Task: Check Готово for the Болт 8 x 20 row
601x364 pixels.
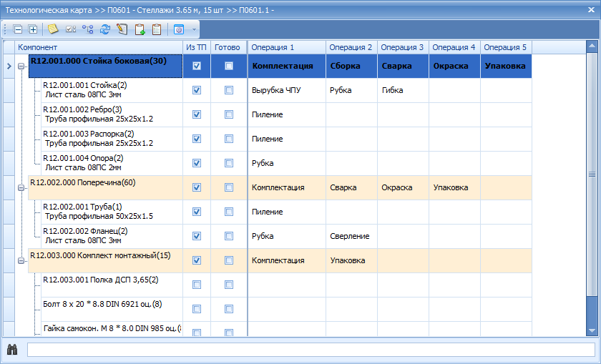Action: pos(229,309)
